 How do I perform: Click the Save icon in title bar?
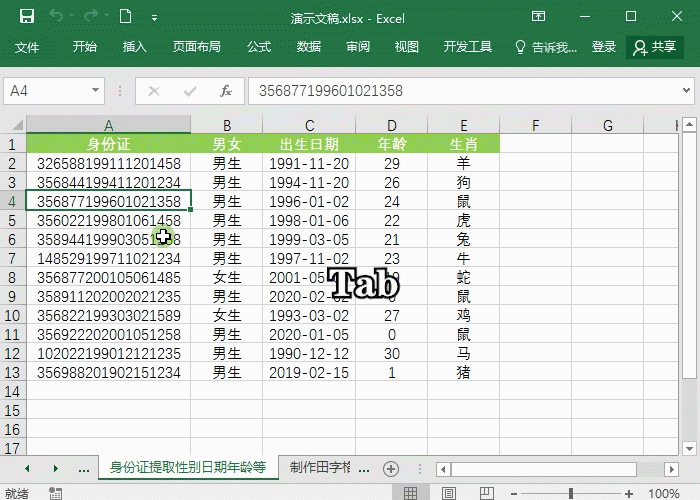coord(27,17)
